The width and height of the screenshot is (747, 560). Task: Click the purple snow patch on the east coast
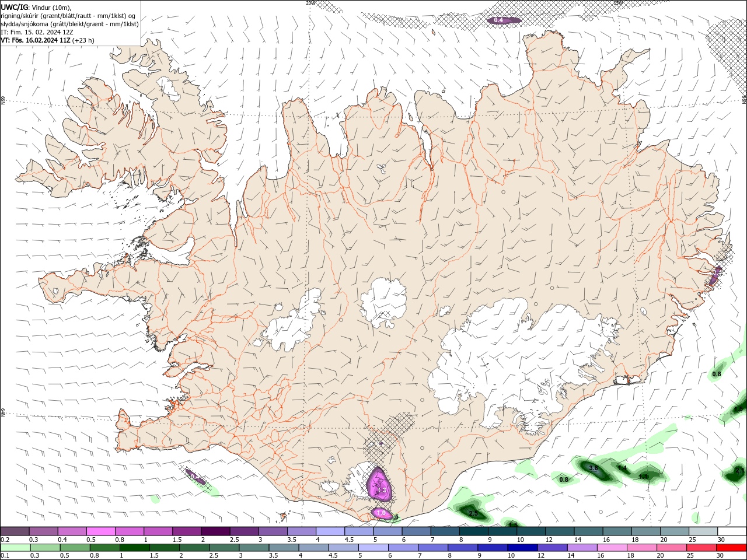715,275
